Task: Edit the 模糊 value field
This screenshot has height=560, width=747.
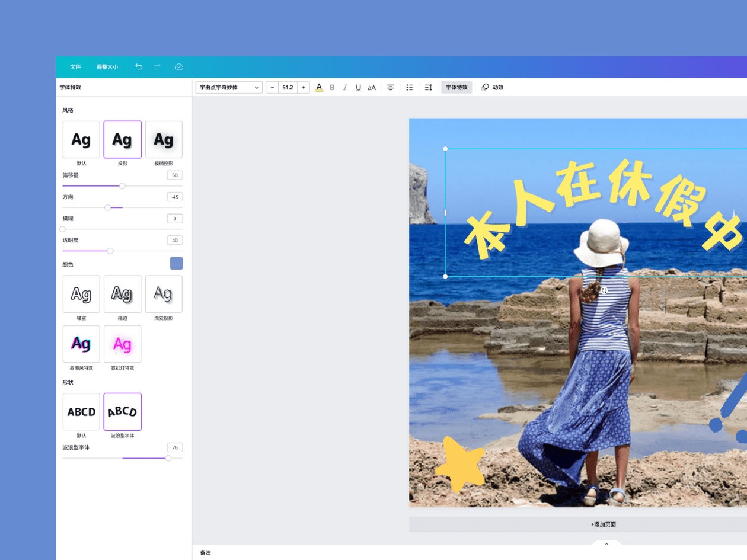Action: [175, 219]
